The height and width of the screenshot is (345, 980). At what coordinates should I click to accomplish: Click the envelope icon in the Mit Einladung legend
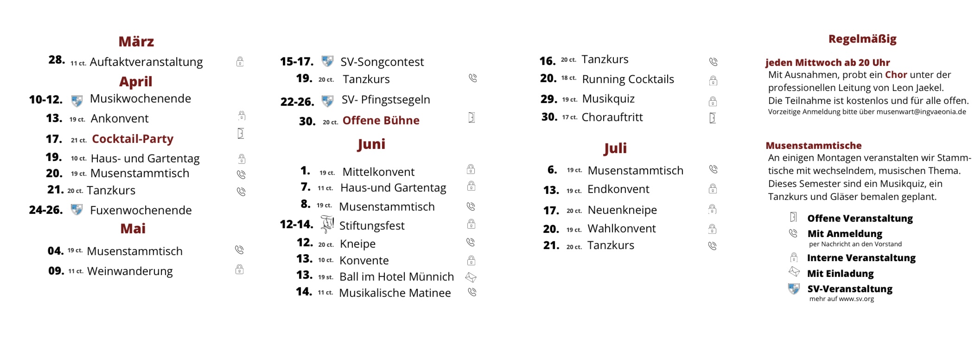click(794, 272)
